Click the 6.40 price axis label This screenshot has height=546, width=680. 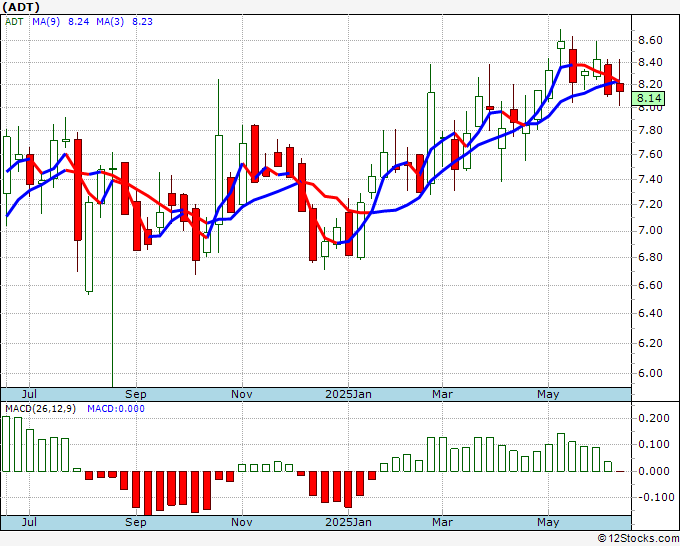pyautogui.click(x=650, y=313)
